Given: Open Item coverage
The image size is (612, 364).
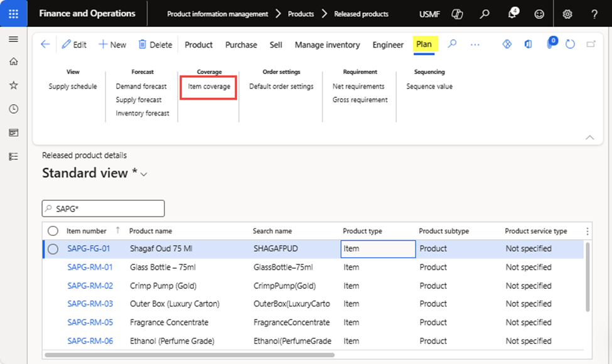Looking at the screenshot, I should 209,87.
